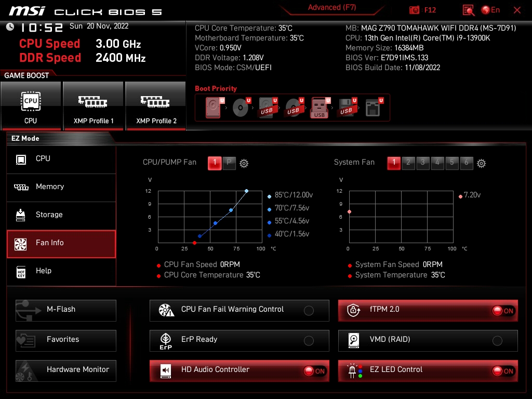
Task: Toggle VMD (RAID) option
Action: (x=428, y=341)
